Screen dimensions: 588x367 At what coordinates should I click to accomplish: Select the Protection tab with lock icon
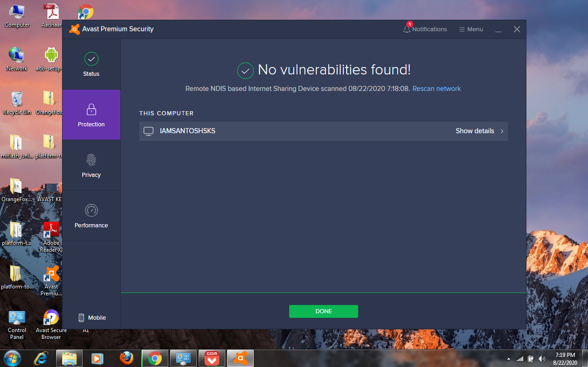[91, 115]
